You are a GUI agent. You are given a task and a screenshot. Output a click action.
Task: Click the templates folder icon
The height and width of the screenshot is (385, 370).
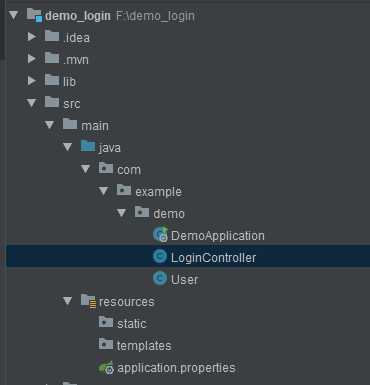coord(106,344)
